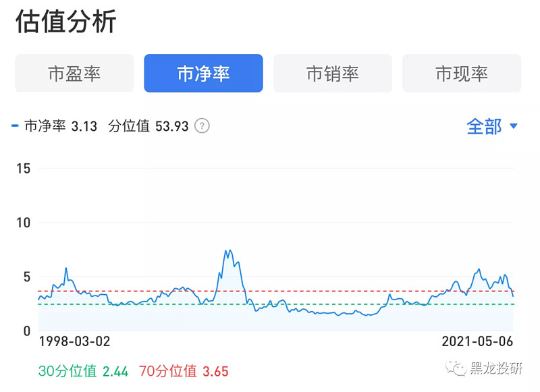Open the 市销率 tab
The image size is (540, 392).
[x=333, y=74]
